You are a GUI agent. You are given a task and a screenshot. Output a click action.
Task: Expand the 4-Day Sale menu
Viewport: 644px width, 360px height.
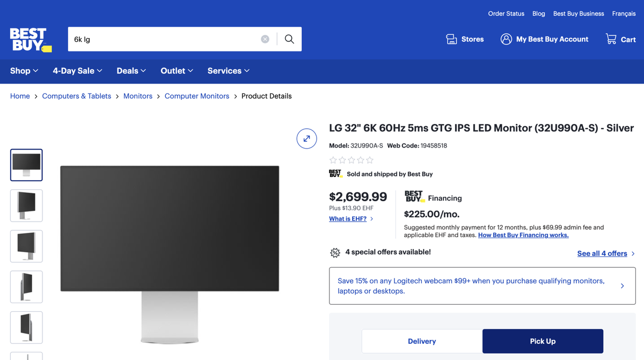click(x=77, y=71)
